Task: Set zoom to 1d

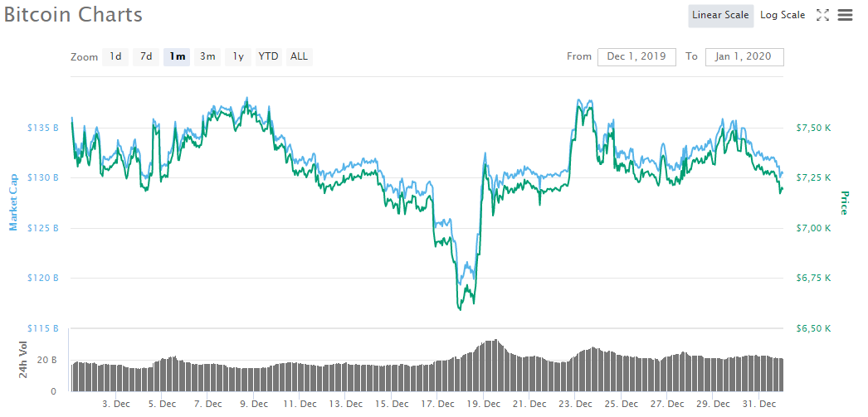Action: tap(115, 56)
